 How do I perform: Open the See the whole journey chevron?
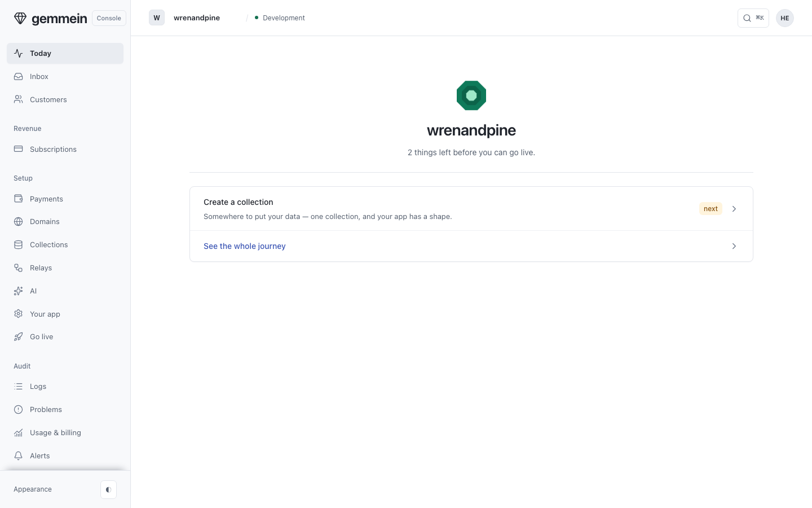(734, 246)
